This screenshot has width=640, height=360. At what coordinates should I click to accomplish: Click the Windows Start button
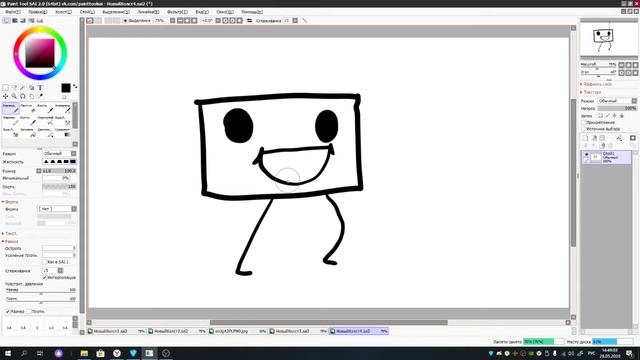8,353
